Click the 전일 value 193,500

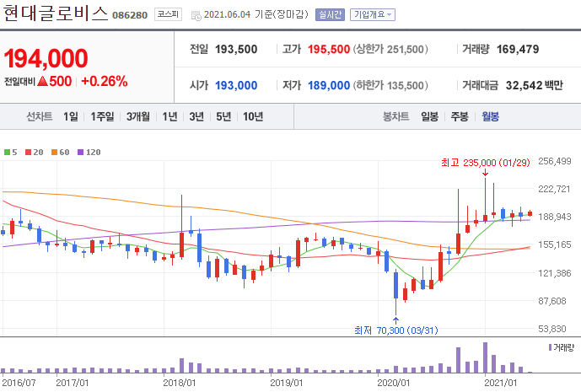click(236, 49)
